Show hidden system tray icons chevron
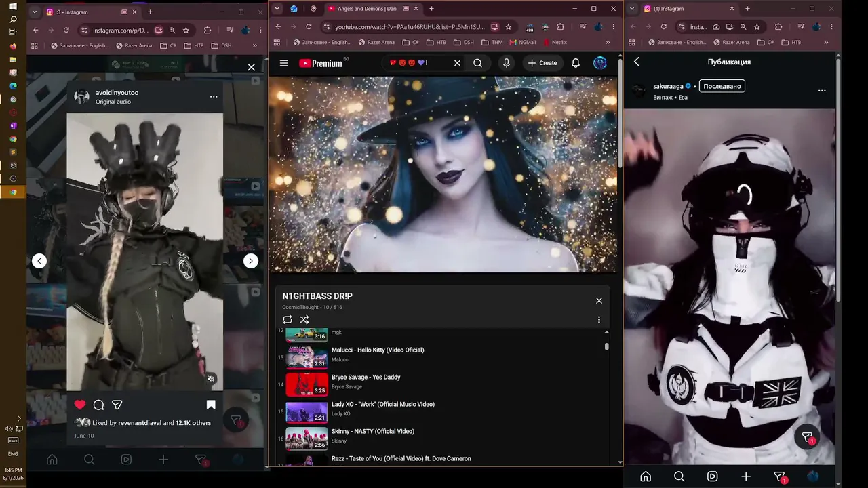 [19, 419]
